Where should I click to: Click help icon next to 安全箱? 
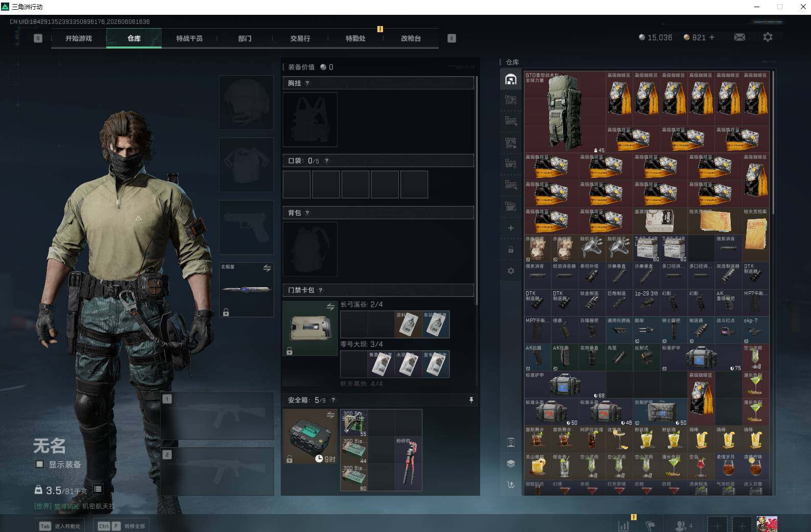[333, 400]
